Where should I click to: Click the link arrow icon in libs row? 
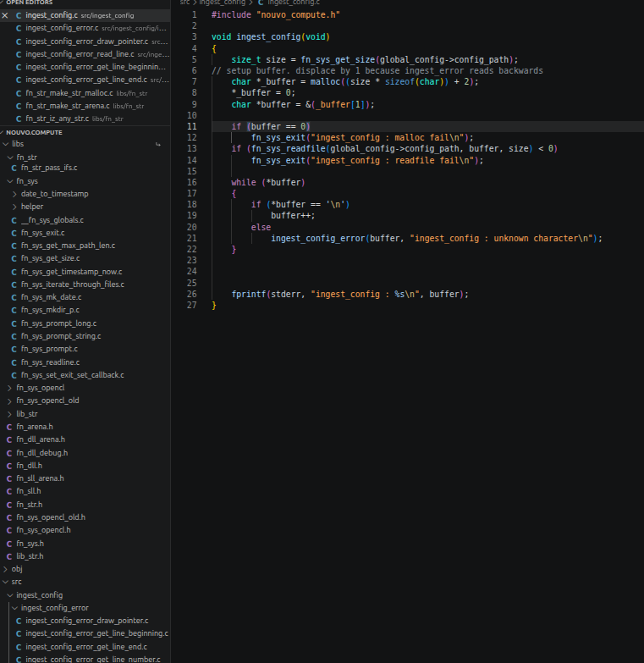tap(158, 144)
